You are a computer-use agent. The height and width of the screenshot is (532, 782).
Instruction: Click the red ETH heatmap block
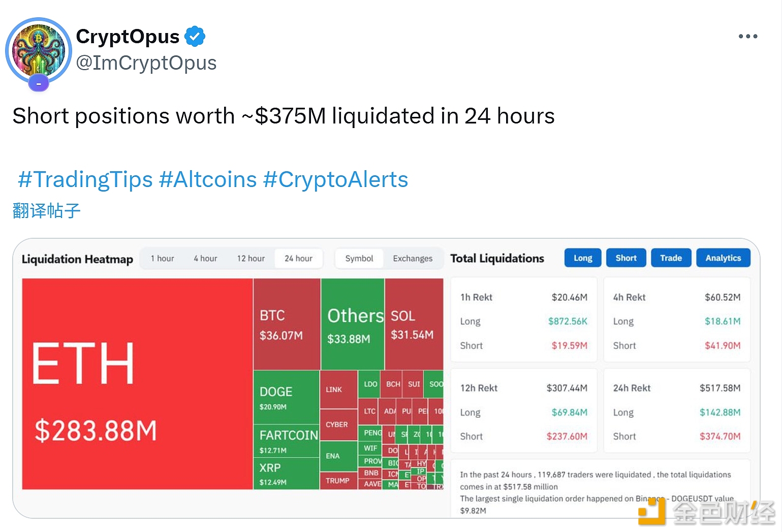coord(137,384)
